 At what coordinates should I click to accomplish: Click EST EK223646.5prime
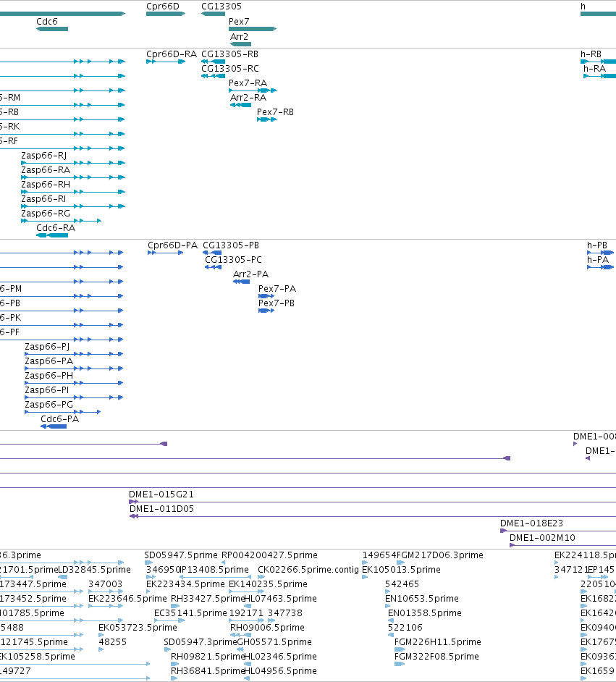click(x=127, y=599)
